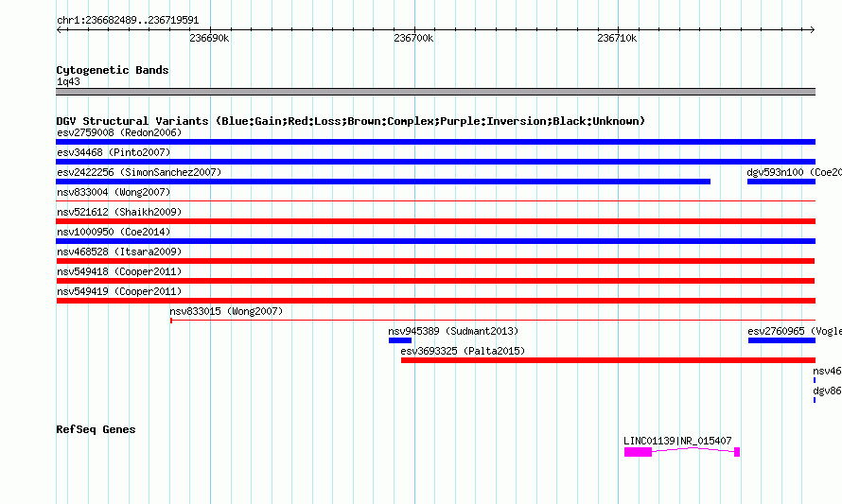
Task: Click the 236710k ruler tick label
Action: [617, 38]
